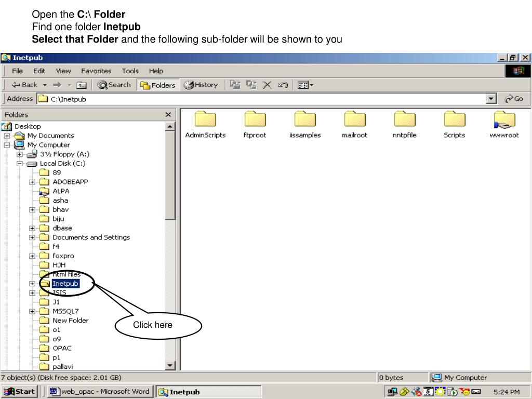Viewport: 532px width, 399px height.
Task: Select the biju folder in tree
Action: [x=58, y=219]
